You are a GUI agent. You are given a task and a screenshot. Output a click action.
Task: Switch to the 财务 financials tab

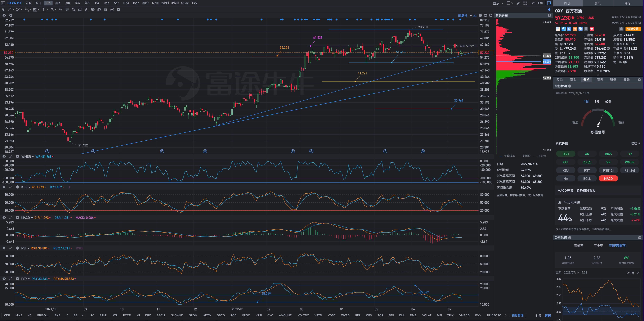tap(613, 80)
